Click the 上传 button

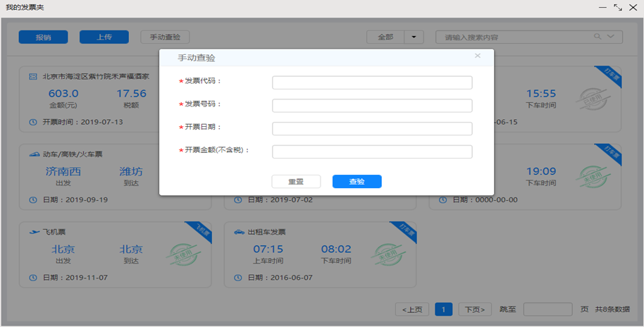tap(104, 37)
